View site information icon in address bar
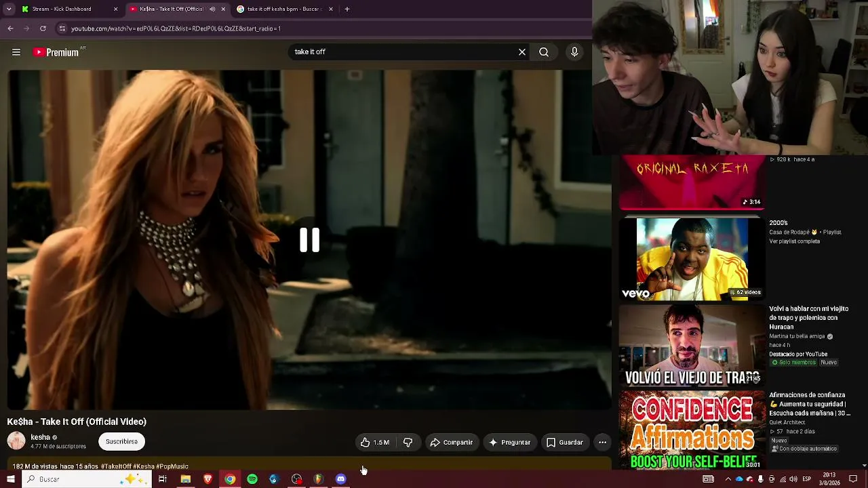Viewport: 868px width, 488px height. point(62,28)
